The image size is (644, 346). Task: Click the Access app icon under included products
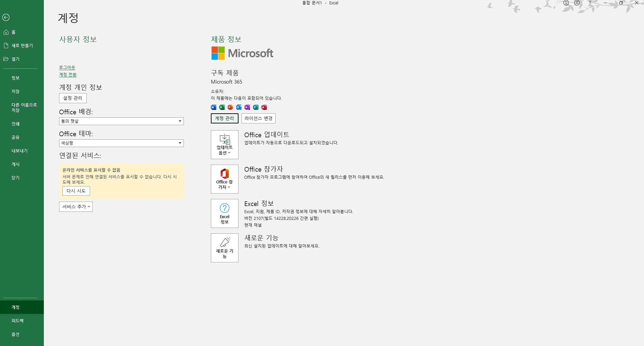tap(264, 107)
